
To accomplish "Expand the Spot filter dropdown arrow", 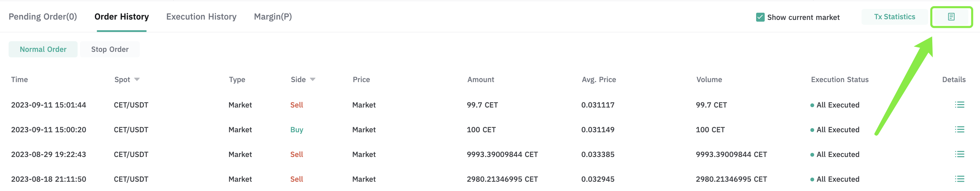I will click(x=137, y=79).
